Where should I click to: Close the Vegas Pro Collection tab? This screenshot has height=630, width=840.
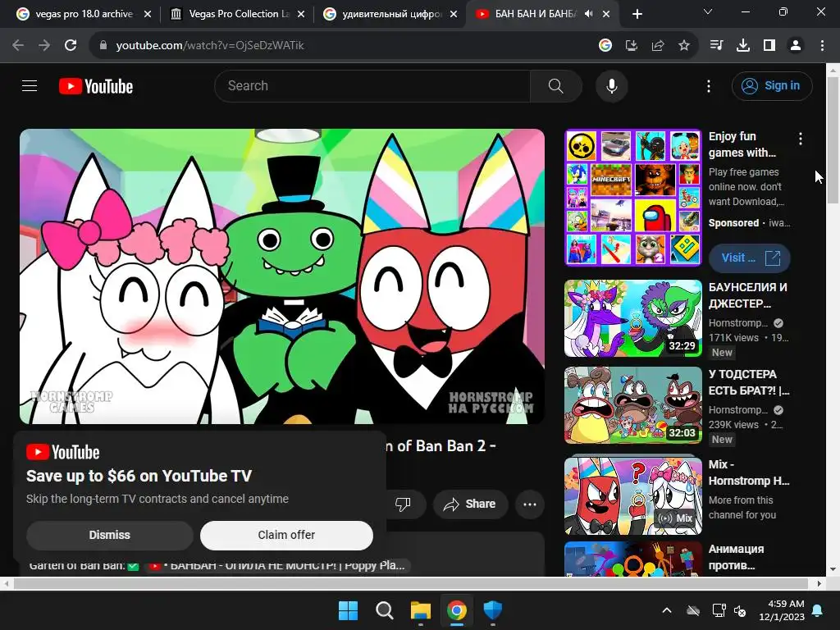pyautogui.click(x=301, y=14)
